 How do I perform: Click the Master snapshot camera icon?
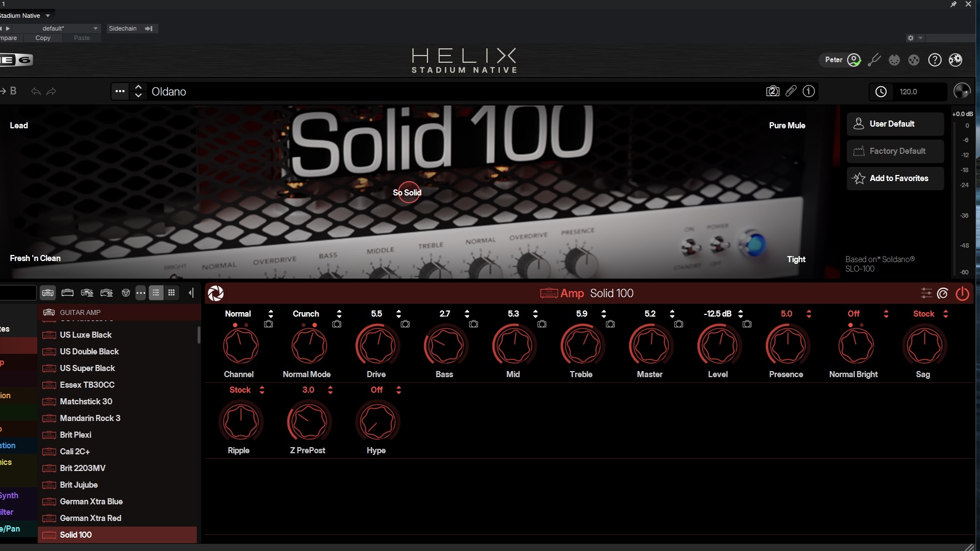point(679,324)
